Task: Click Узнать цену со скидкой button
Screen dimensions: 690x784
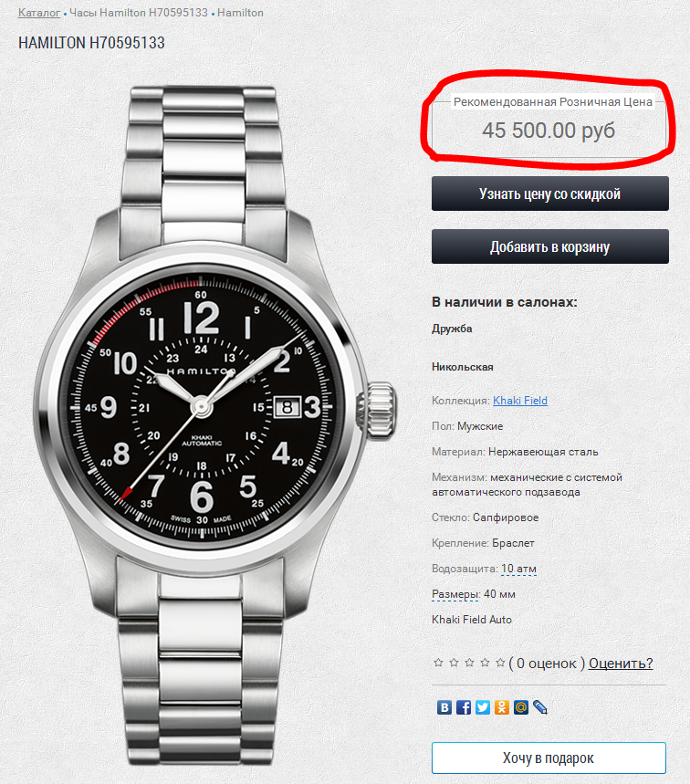Action: [550, 193]
